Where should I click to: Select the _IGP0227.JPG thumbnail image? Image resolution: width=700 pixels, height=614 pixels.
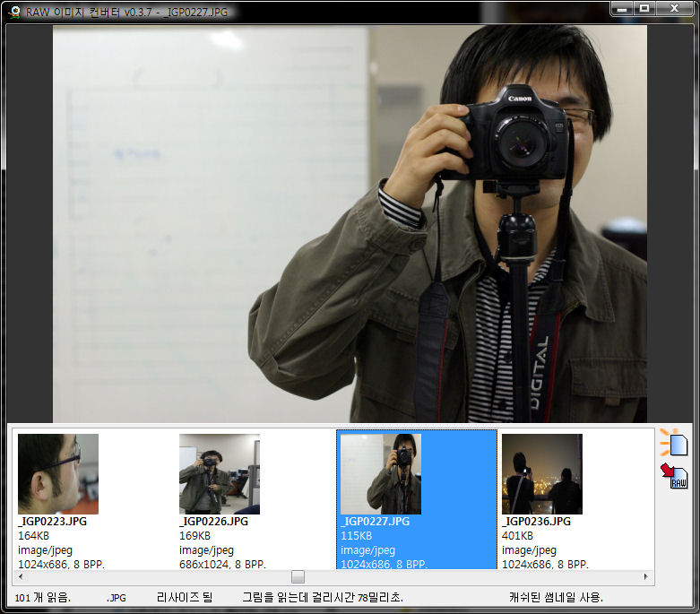click(381, 474)
